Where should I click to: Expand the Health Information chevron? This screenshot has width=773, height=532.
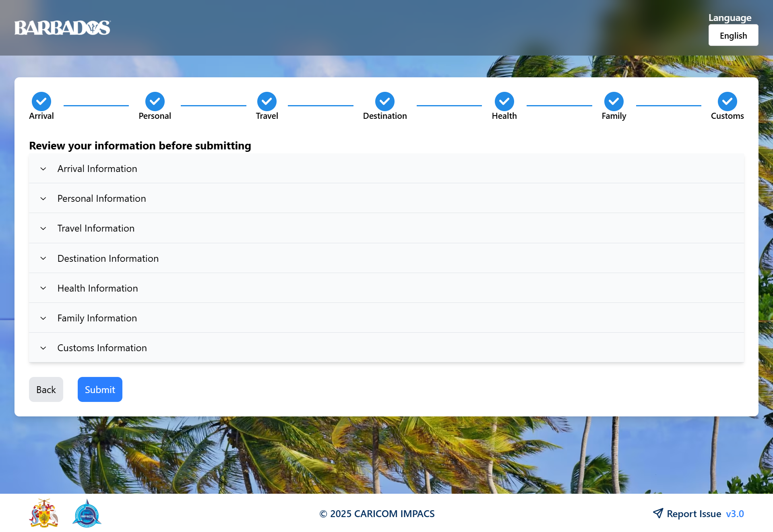[43, 288]
